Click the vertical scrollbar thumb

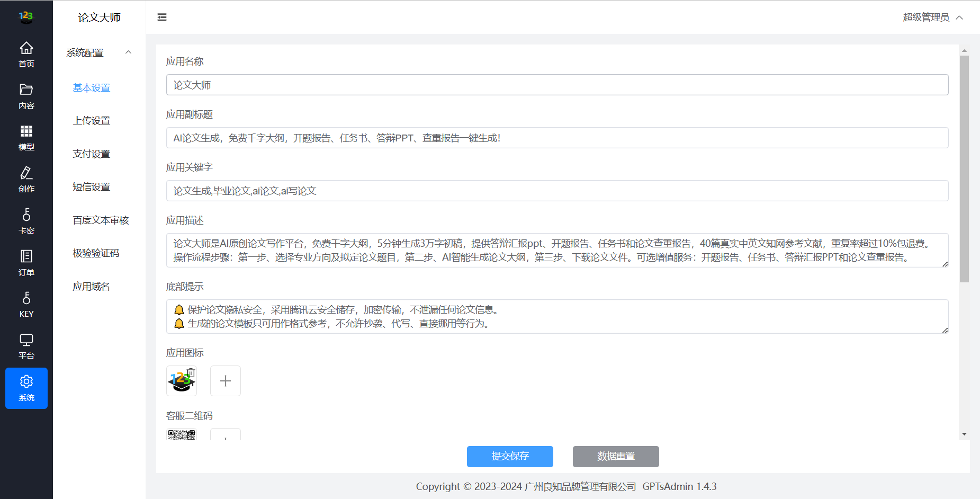[964, 169]
